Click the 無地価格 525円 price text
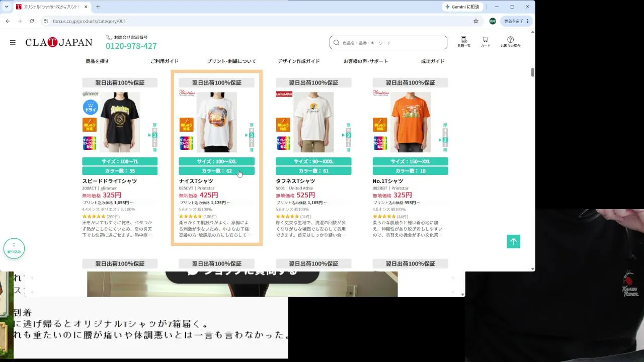 click(x=295, y=195)
